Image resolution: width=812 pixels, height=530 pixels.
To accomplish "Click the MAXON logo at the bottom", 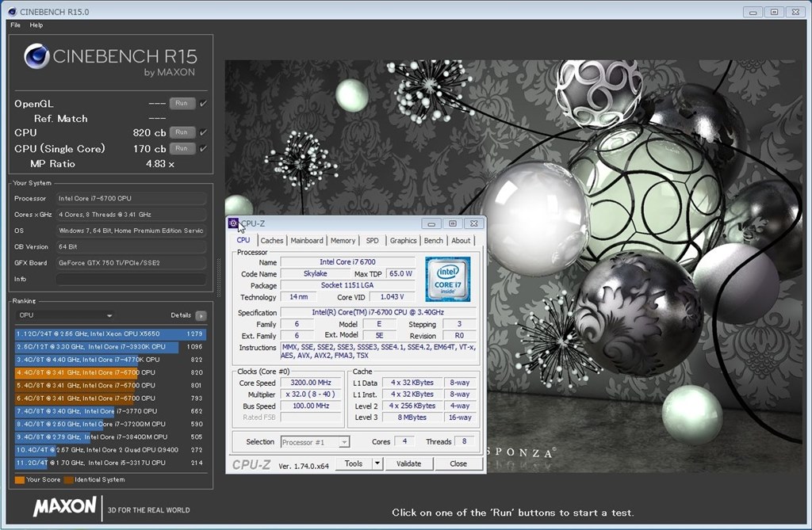I will (65, 507).
